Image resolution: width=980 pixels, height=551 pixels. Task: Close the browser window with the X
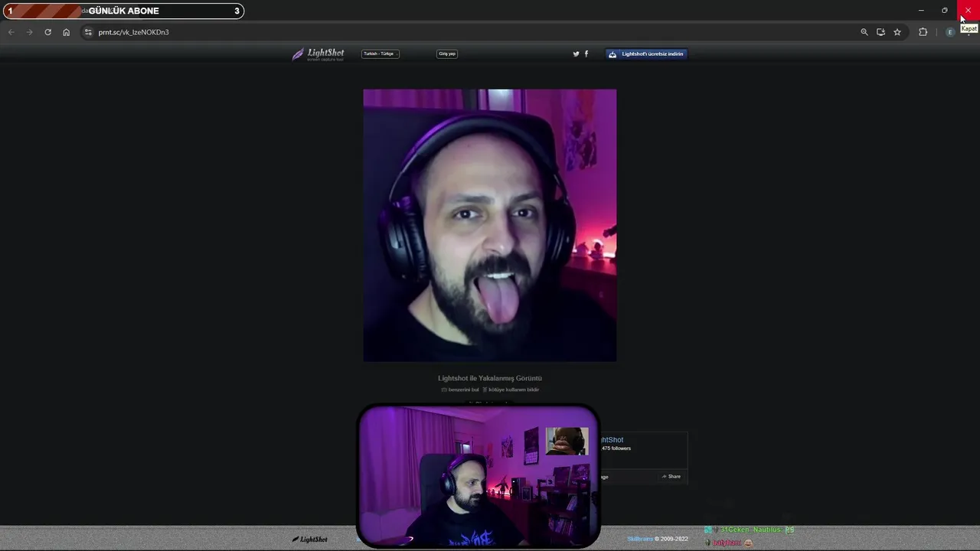click(968, 11)
